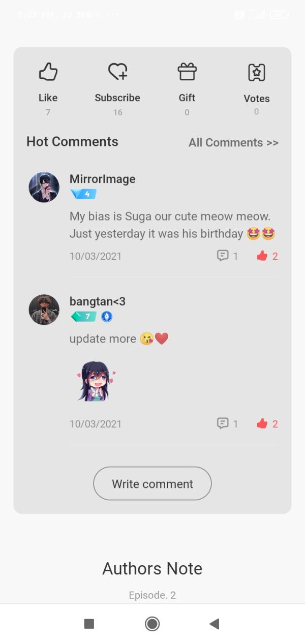This screenshot has width=305, height=644.
Task: Open the Gift box icon
Action: (187, 72)
